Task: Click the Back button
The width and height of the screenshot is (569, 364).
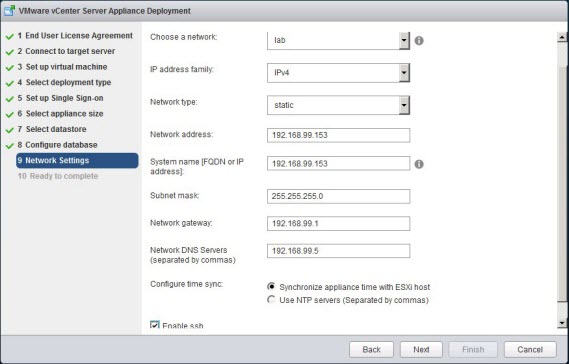Action: [371, 349]
